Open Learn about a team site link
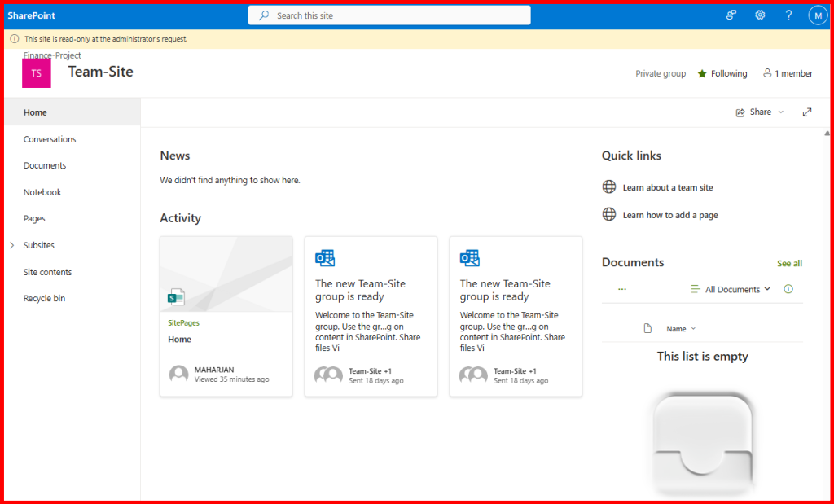Image resolution: width=834 pixels, height=504 pixels. coord(667,187)
